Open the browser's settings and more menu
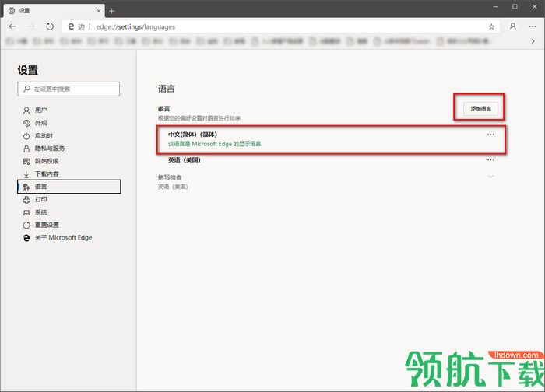The image size is (545, 392). (x=532, y=26)
